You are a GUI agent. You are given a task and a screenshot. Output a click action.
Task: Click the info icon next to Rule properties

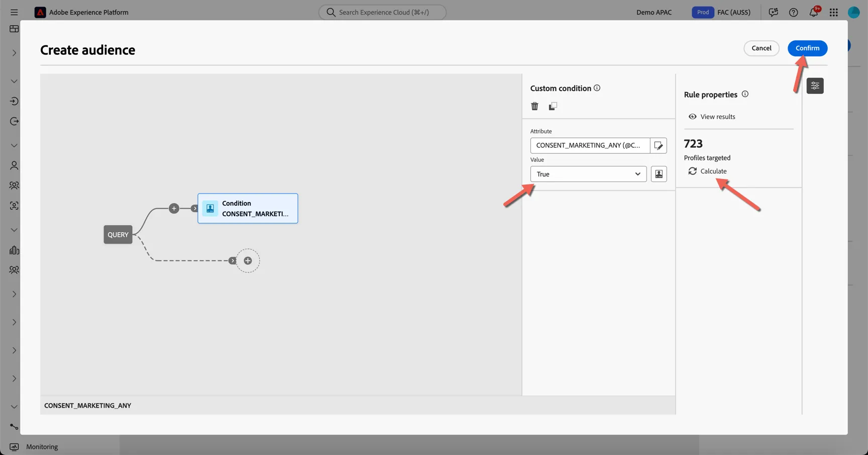click(x=745, y=94)
